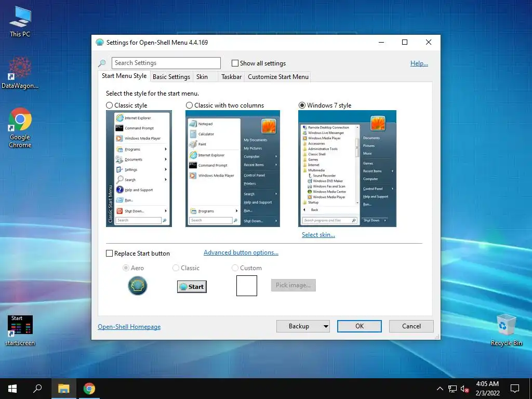The width and height of the screenshot is (532, 399).
Task: Maximize the Open-Shell settings window
Action: (404, 42)
